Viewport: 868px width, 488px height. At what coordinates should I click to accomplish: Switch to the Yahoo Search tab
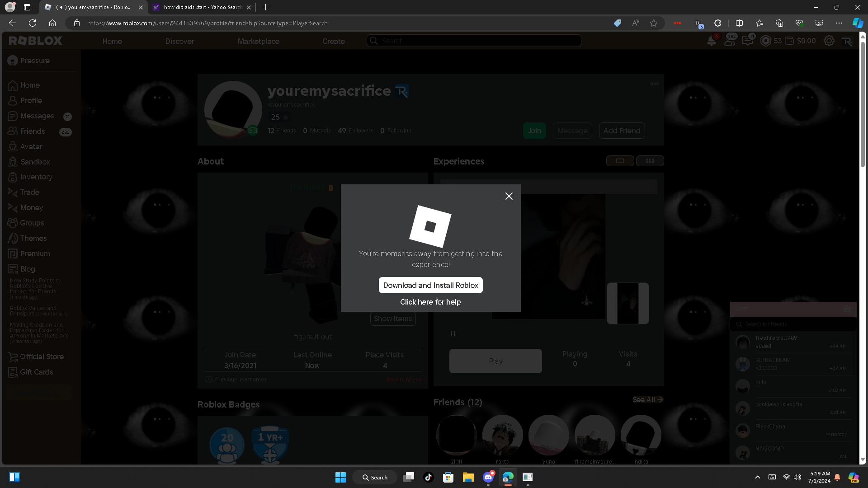(202, 7)
